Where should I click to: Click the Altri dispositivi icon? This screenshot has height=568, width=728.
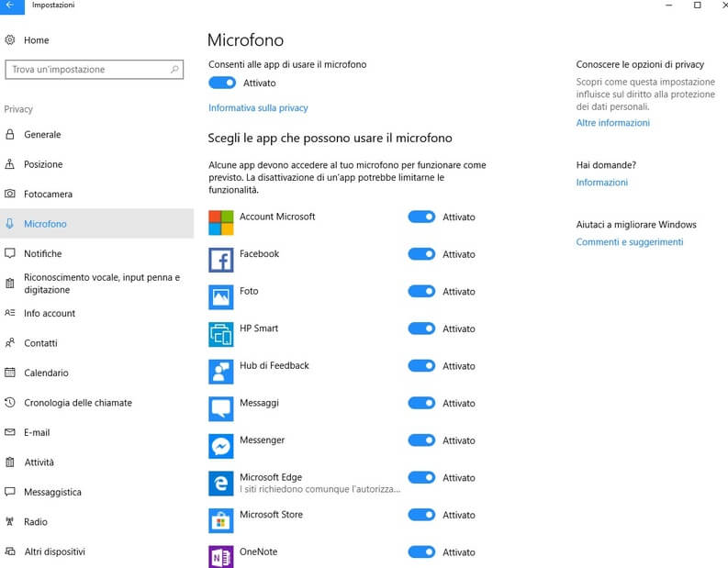[x=10, y=551]
